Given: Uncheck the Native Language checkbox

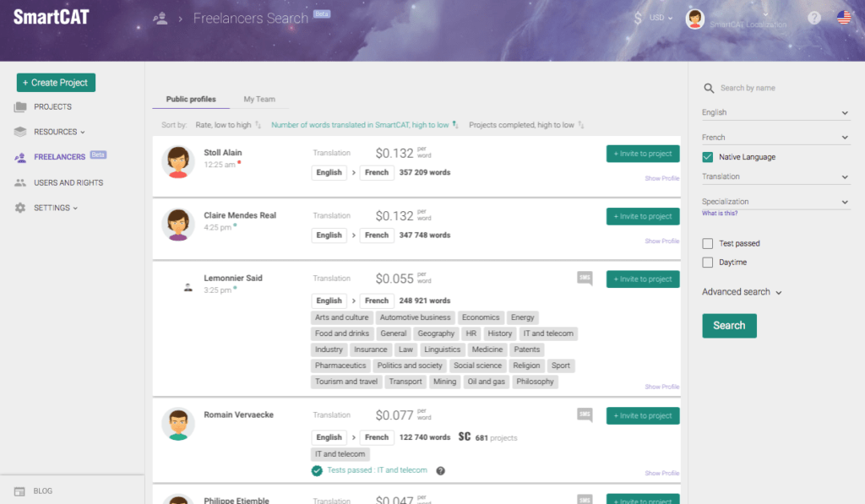Looking at the screenshot, I should coord(707,156).
